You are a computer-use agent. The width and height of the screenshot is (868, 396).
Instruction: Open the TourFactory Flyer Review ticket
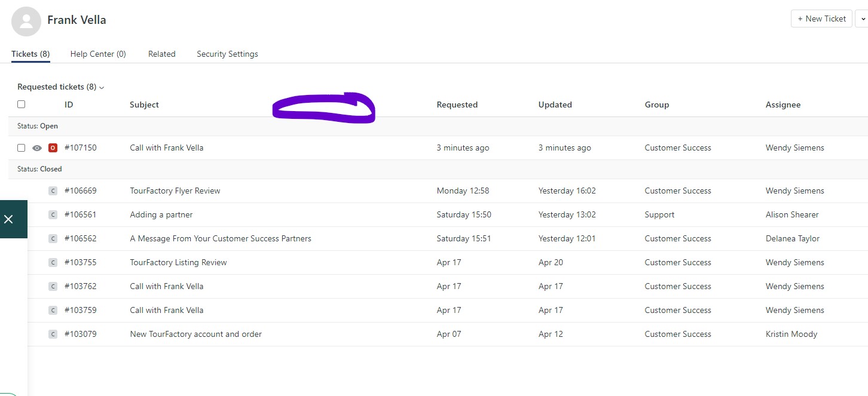click(175, 191)
